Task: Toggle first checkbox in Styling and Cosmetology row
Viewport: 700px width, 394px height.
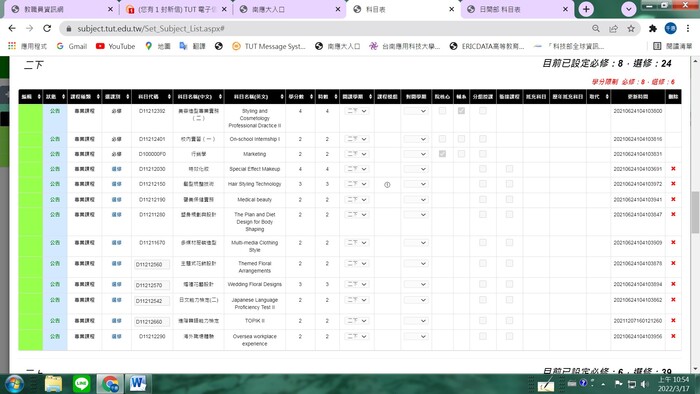Action: [442, 110]
